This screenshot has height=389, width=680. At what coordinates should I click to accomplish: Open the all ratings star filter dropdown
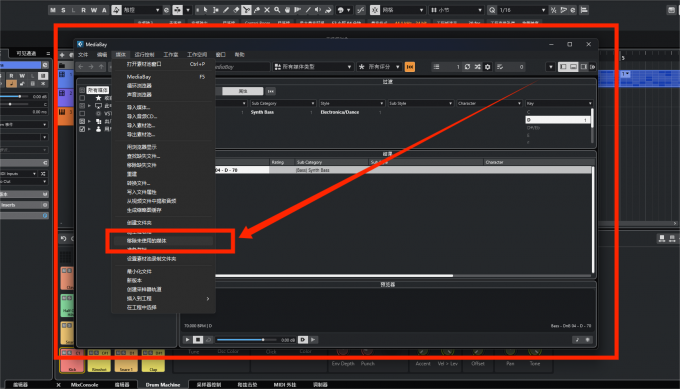(379, 67)
